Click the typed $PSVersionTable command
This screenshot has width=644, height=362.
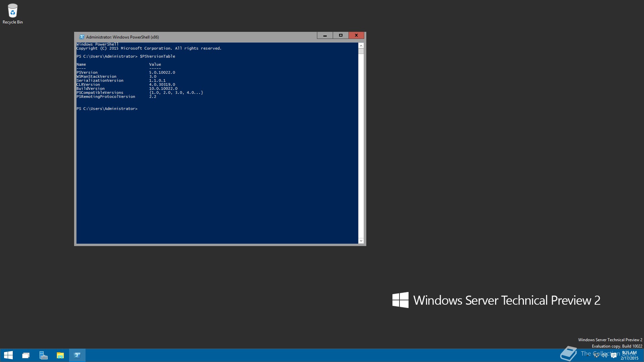(158, 56)
